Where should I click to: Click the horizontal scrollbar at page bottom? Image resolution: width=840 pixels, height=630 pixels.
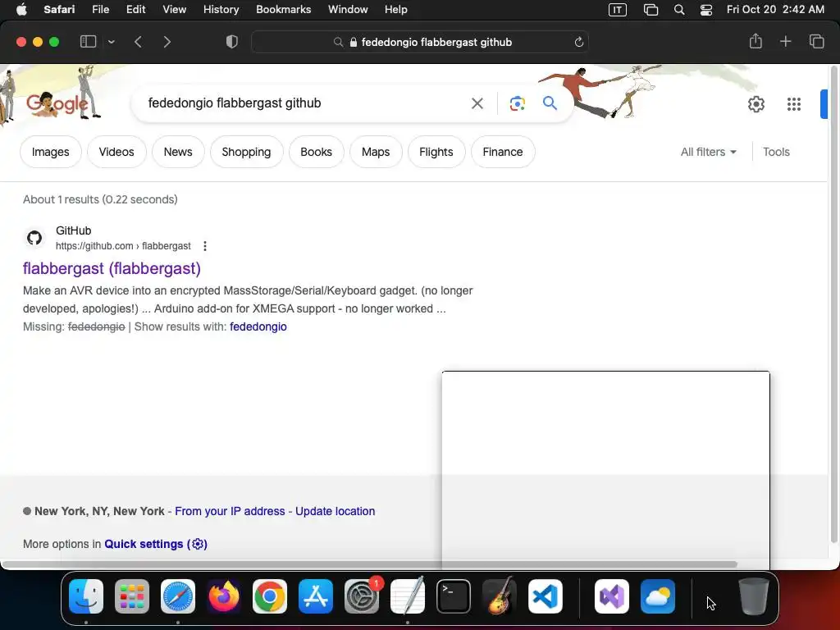[x=370, y=564]
